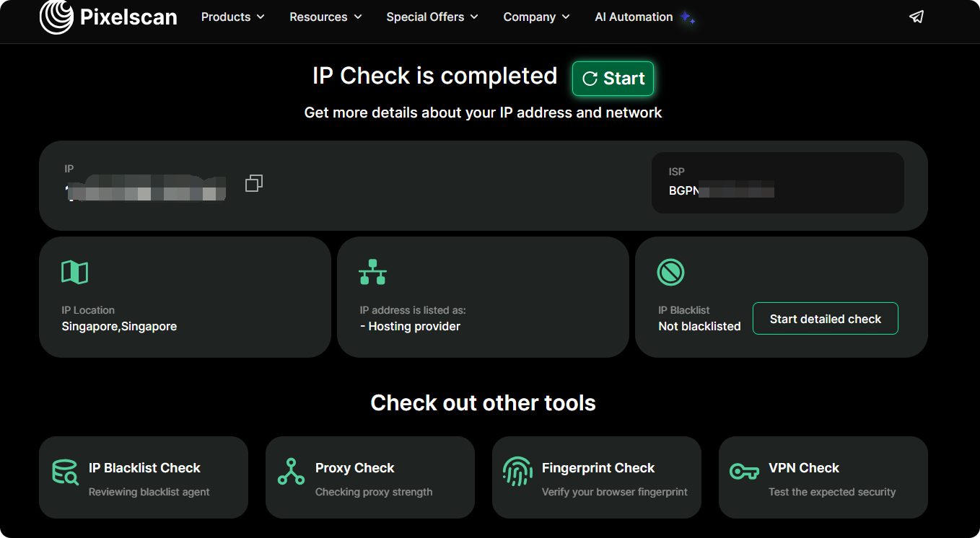Expand the Resources dropdown menu

(325, 17)
